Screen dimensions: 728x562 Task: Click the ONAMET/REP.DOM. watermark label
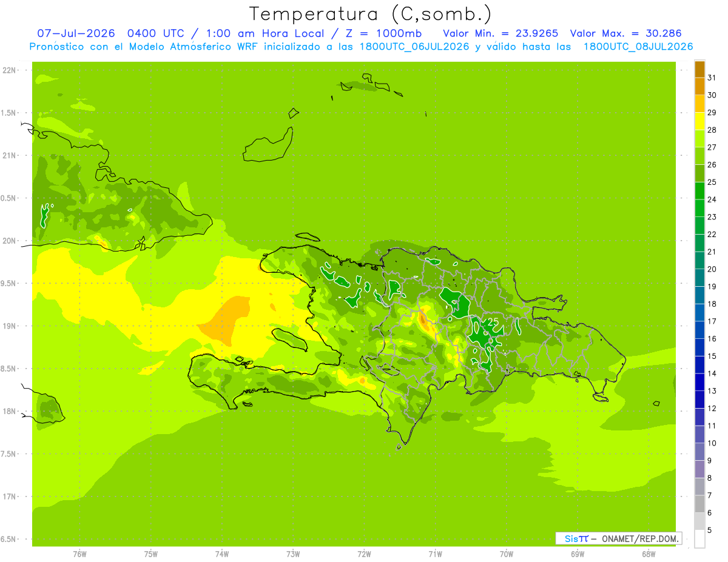640,538
